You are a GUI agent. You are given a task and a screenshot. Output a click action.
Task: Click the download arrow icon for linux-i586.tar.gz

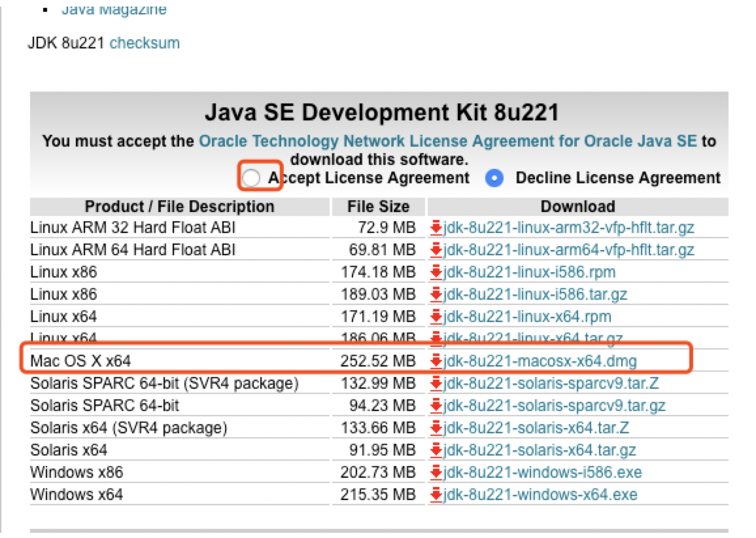(436, 294)
